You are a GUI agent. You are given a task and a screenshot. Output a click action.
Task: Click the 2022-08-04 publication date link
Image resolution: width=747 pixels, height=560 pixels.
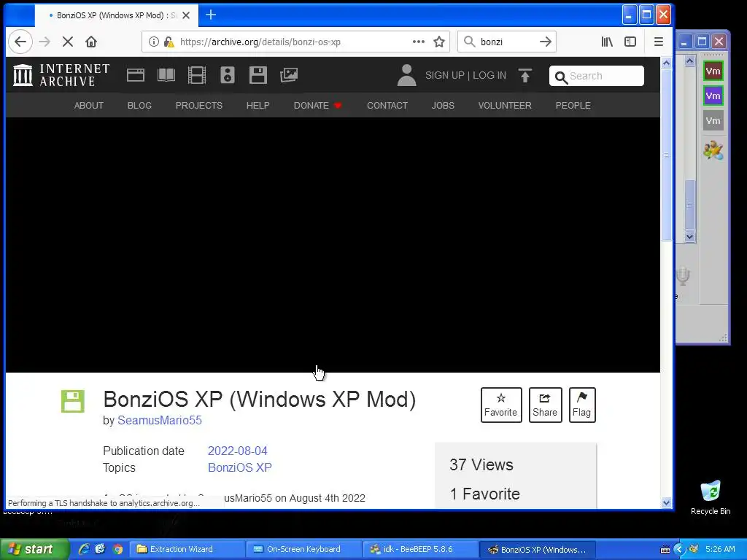(237, 451)
